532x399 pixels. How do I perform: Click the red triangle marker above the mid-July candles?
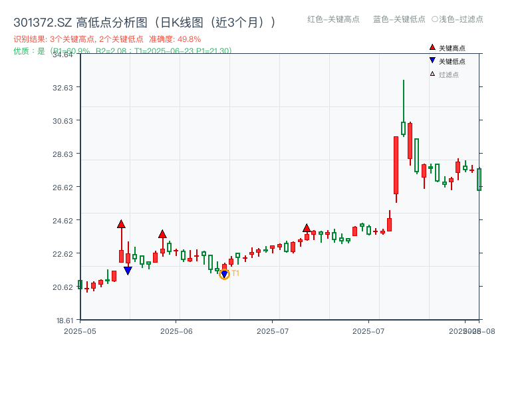tap(307, 228)
